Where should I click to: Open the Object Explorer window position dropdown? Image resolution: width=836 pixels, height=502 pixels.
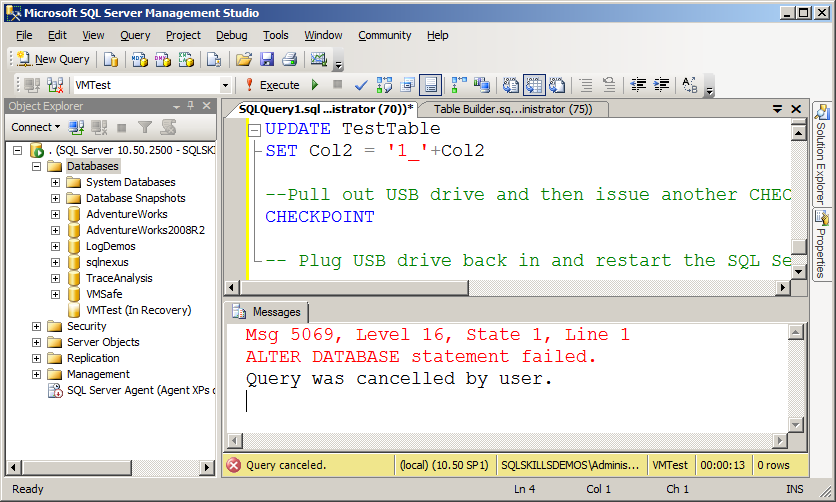(176, 106)
